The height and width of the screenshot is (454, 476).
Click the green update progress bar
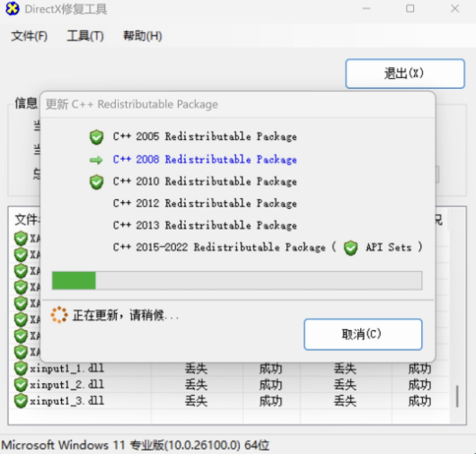[237, 281]
